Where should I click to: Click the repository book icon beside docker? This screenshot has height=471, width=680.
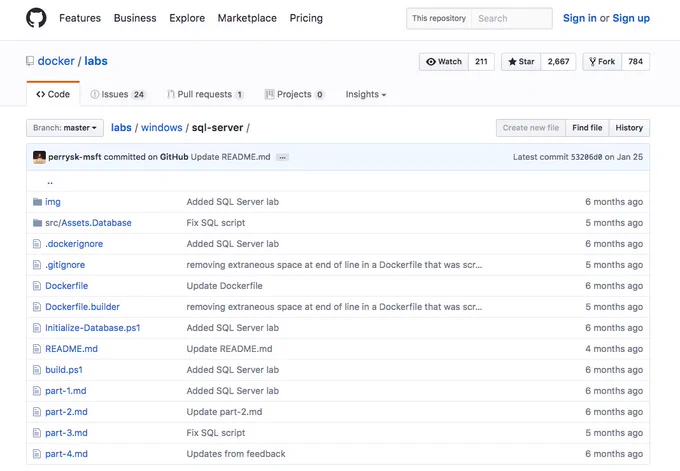point(30,61)
